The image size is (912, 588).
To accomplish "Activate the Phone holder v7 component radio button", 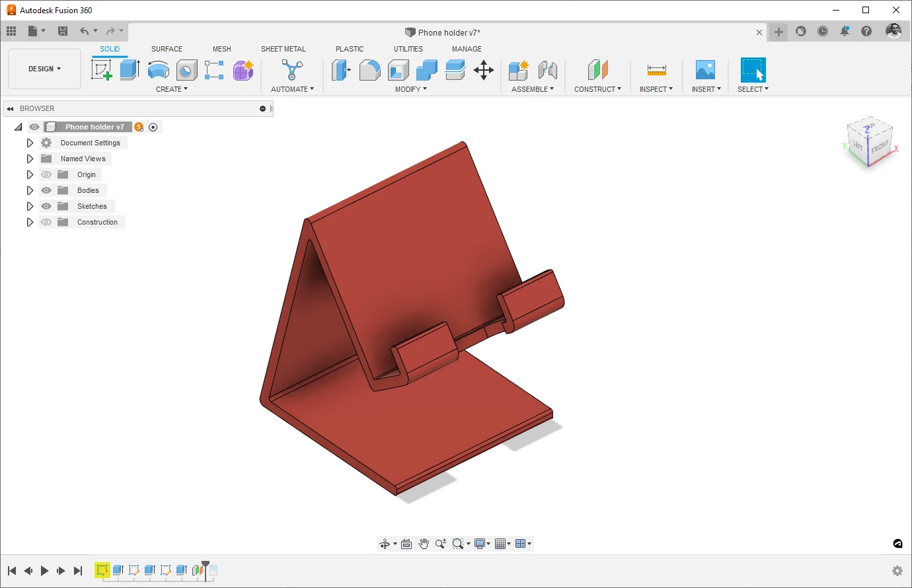I will coord(153,127).
